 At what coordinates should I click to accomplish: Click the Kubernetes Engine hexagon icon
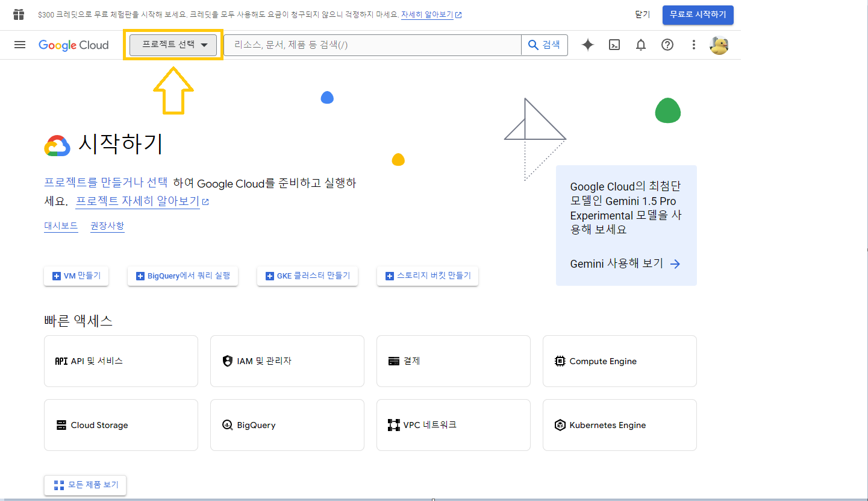click(x=560, y=425)
